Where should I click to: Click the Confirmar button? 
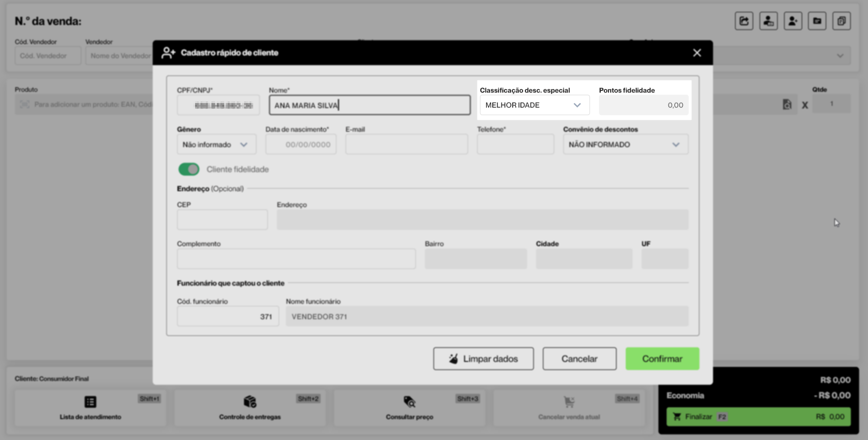click(662, 359)
